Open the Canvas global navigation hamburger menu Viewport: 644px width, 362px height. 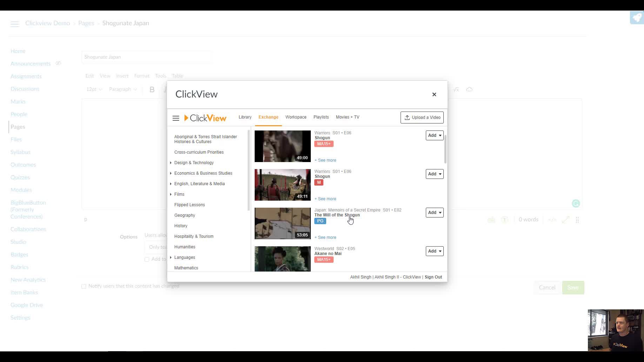click(x=15, y=24)
